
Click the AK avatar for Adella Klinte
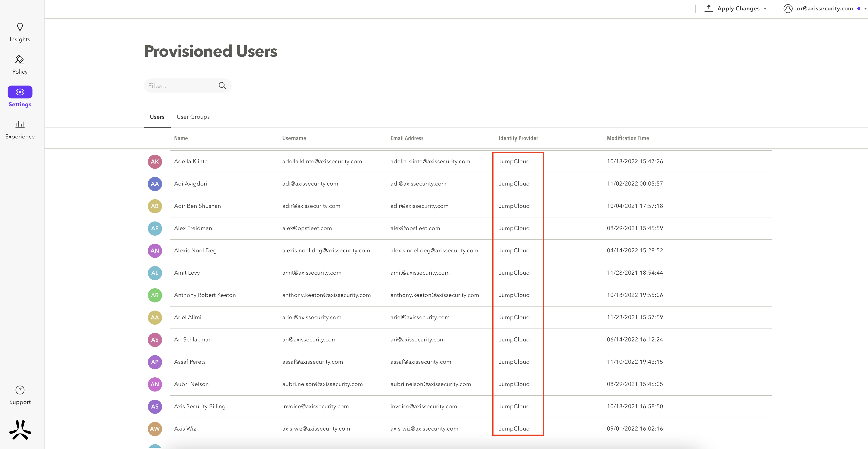click(155, 162)
